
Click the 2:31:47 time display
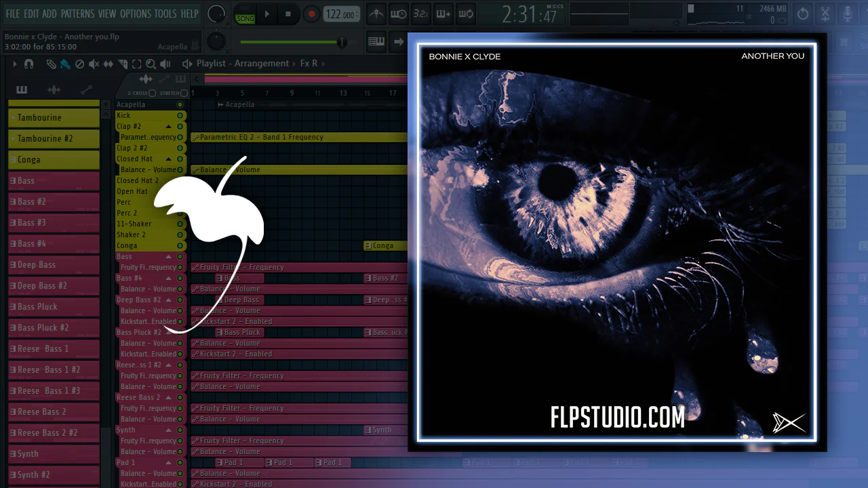point(529,14)
